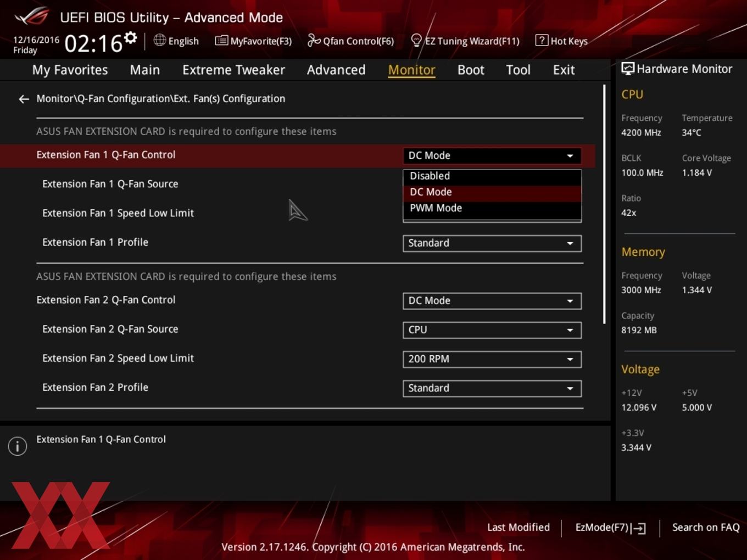747x560 pixels.
Task: Open Extension Fan 2 Speed Low Limit dropdown
Action: coord(492,359)
